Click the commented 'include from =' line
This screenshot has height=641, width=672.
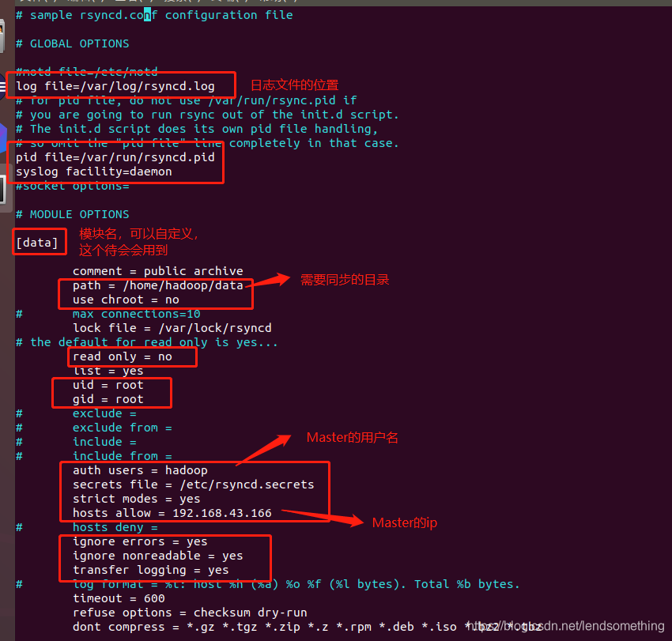tap(94, 456)
